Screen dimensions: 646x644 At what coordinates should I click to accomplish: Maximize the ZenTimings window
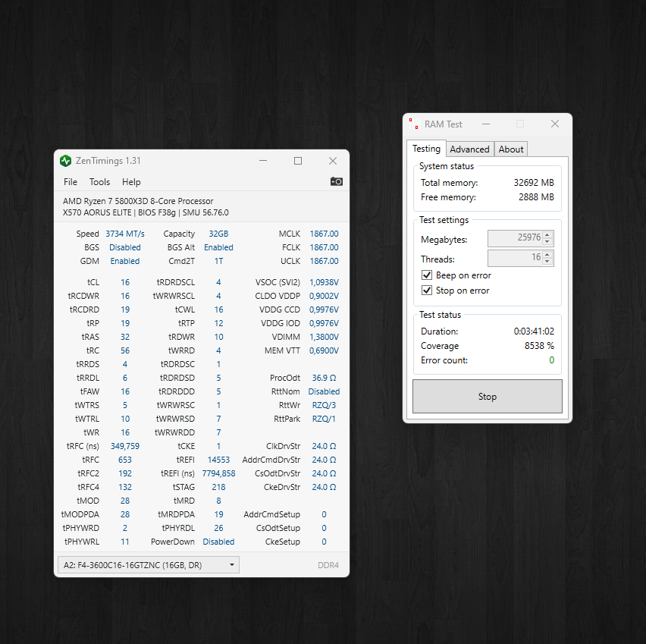(298, 161)
